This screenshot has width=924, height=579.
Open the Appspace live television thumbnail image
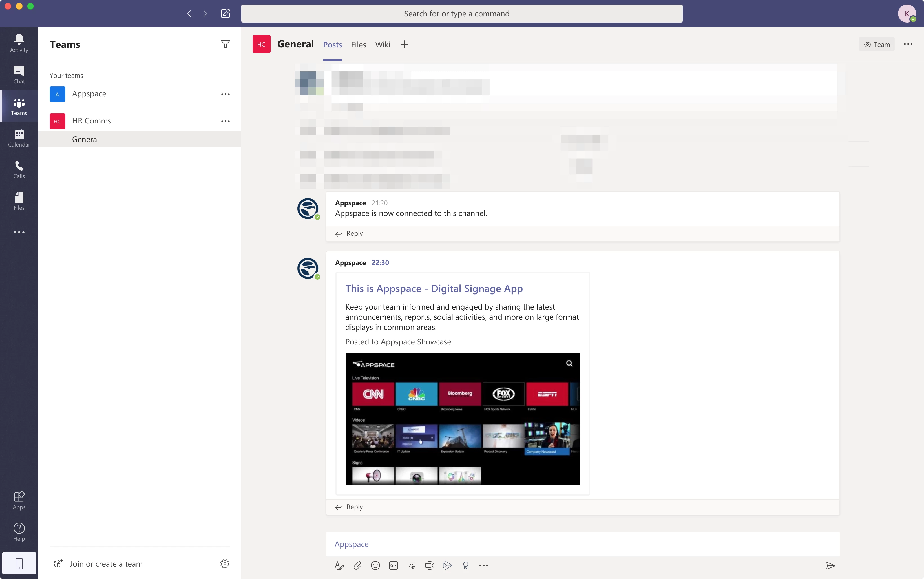click(x=462, y=419)
